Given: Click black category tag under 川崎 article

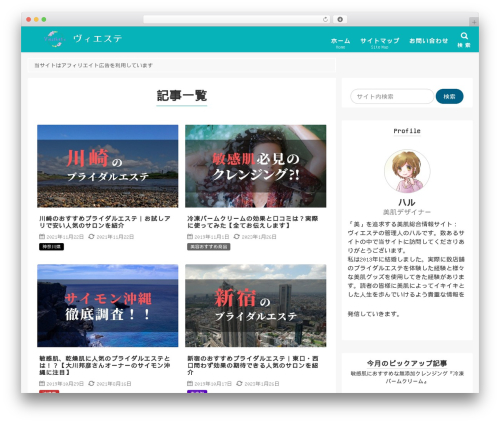Looking at the screenshot, I should click(x=51, y=247).
